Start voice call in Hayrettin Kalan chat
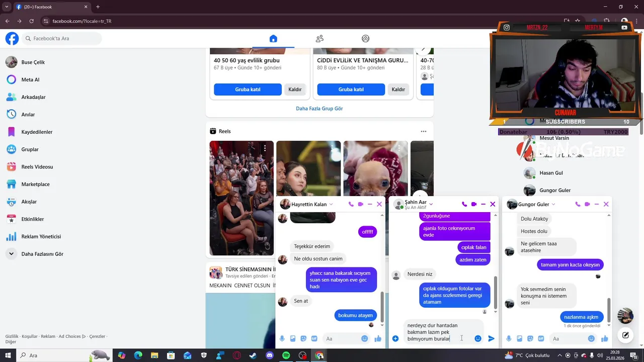644x362 pixels. [351, 204]
